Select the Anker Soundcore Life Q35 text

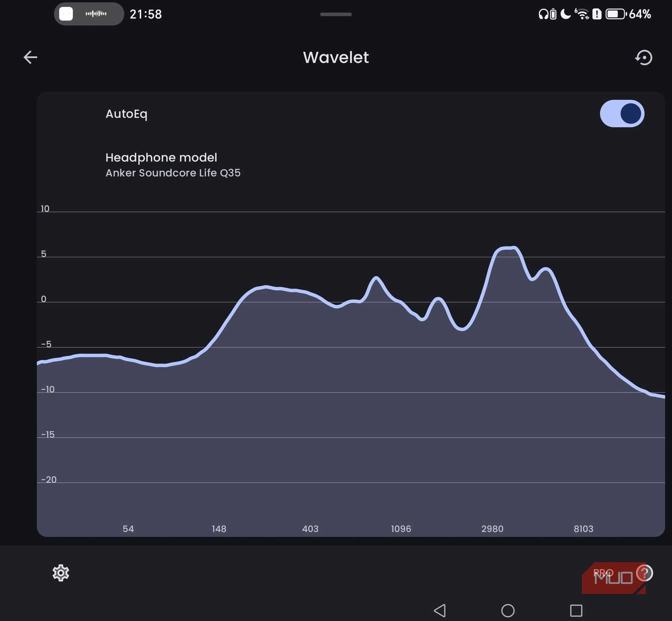coord(173,173)
